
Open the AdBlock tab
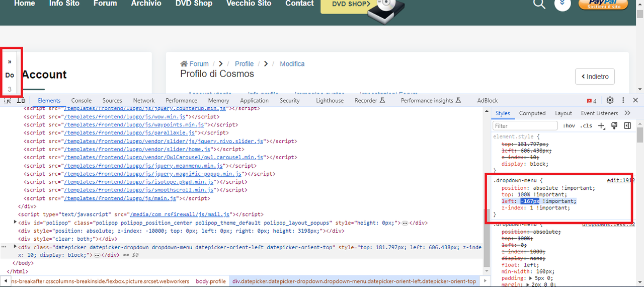point(488,101)
